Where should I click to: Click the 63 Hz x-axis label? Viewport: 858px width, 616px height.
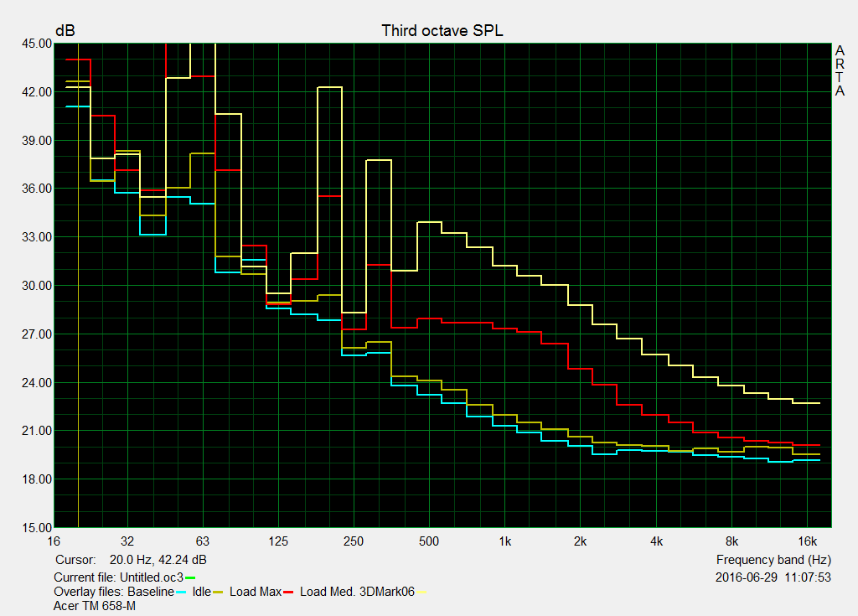click(203, 541)
